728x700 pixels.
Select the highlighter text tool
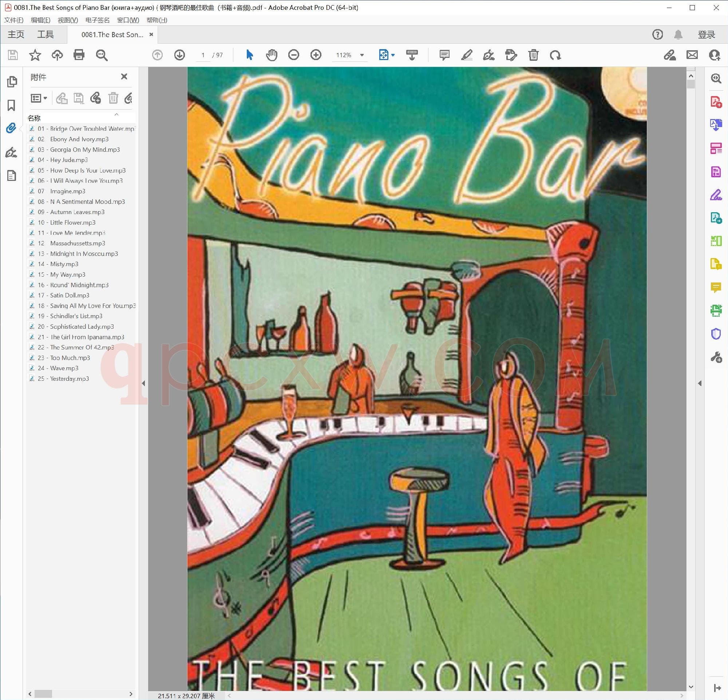(467, 55)
